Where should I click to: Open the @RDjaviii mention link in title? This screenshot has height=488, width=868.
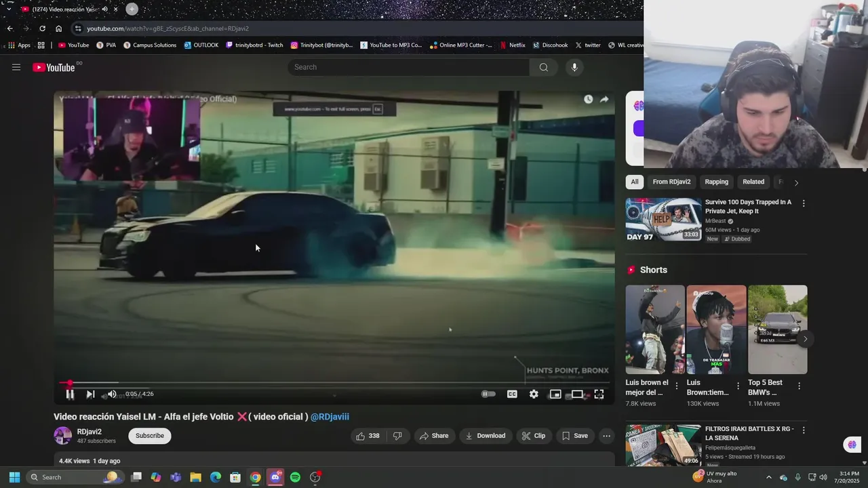point(330,417)
